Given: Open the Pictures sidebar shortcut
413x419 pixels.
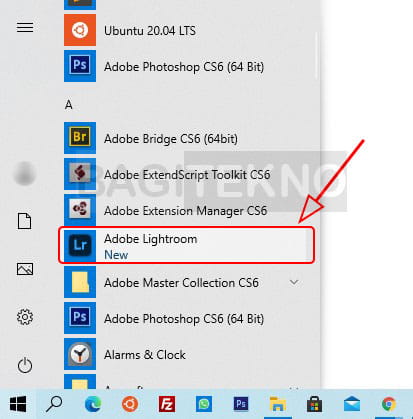Looking at the screenshot, I should click(25, 269).
